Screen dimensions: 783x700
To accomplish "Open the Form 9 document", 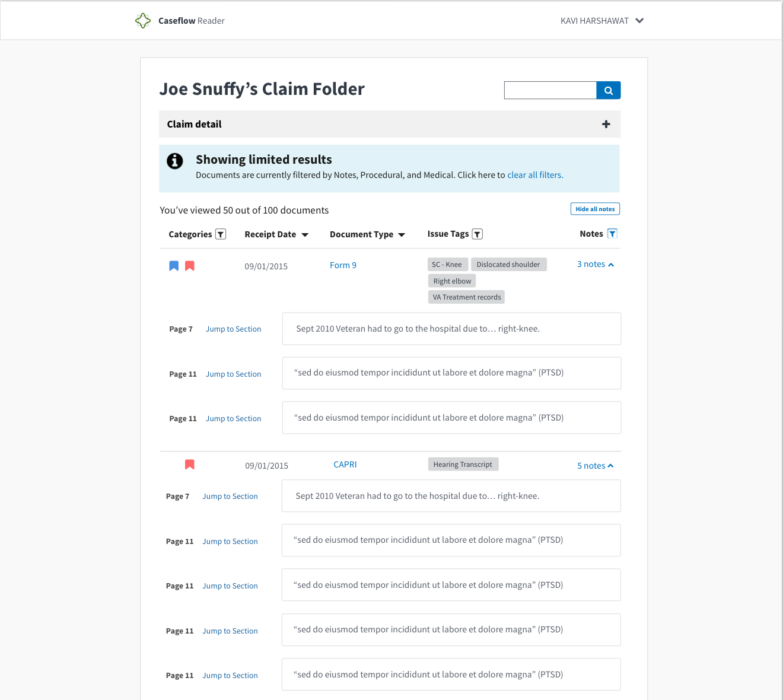I will [x=343, y=265].
